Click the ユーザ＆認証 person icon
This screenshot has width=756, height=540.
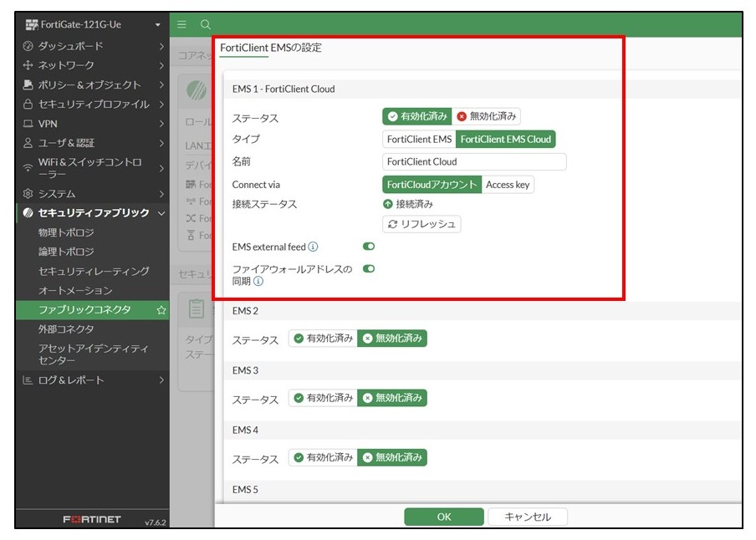[28, 143]
